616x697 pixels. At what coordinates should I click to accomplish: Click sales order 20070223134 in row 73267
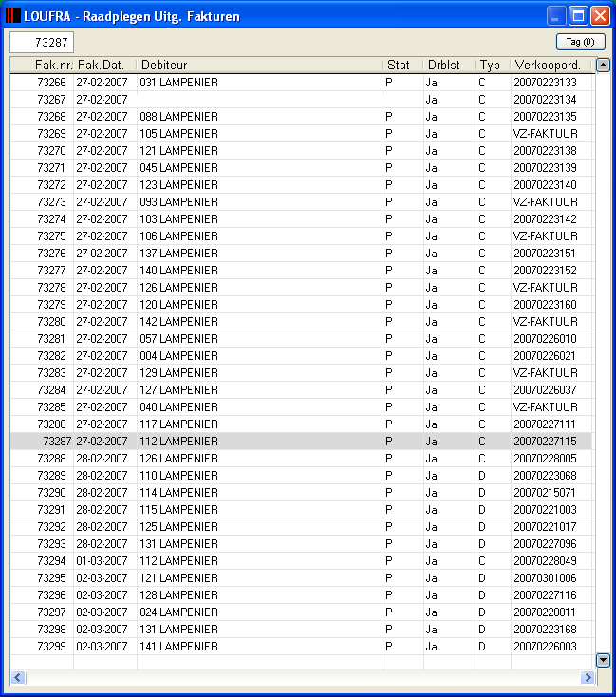click(x=545, y=100)
